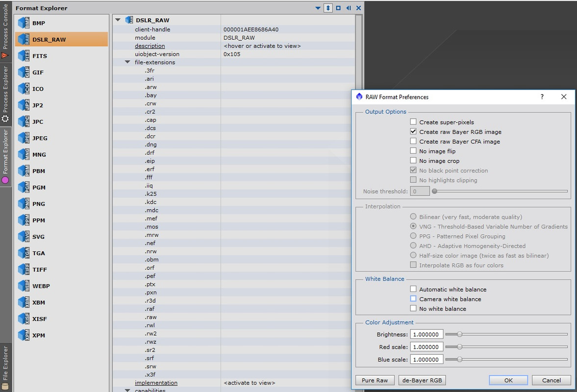Viewport: 577px width, 392px height.
Task: Check the No image crop option
Action: 413,160
